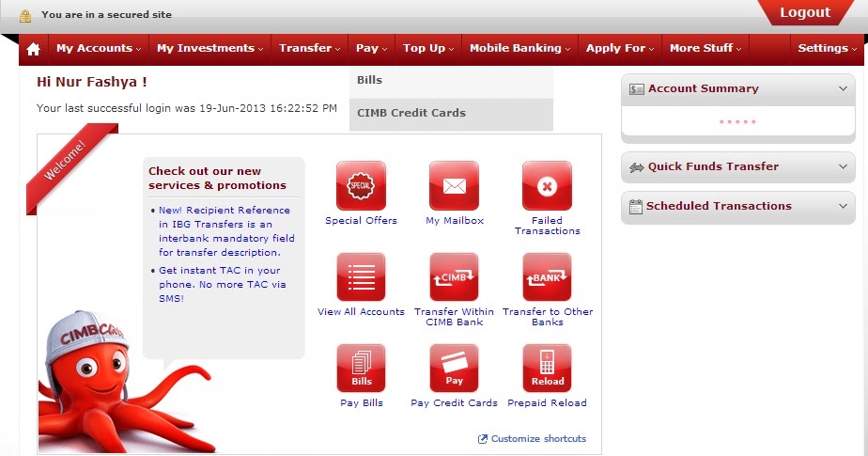The height and width of the screenshot is (456, 868).
Task: Open the My Mailbox envelope icon
Action: pos(454,185)
